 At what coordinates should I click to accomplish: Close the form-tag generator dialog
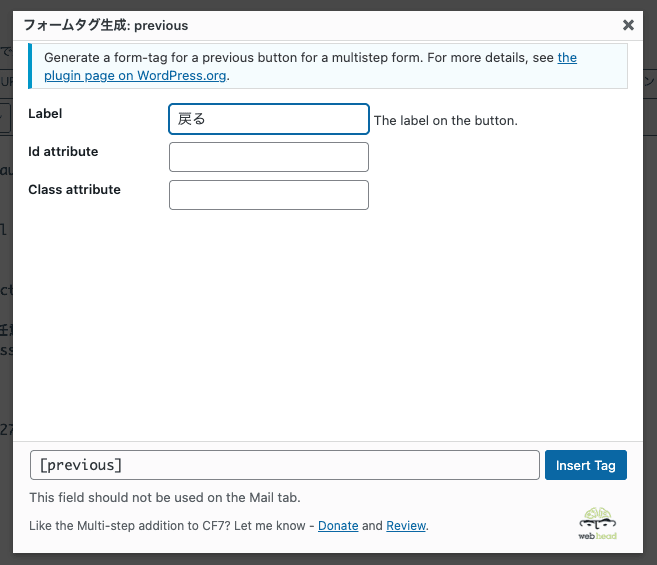(628, 25)
